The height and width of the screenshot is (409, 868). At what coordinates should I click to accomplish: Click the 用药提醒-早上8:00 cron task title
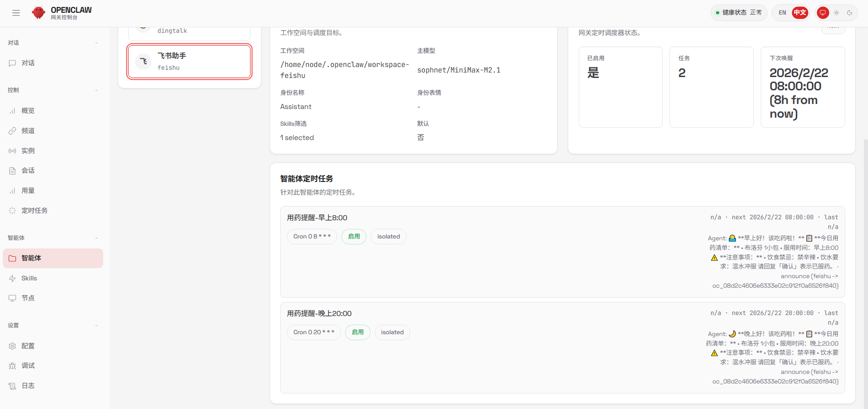point(317,218)
